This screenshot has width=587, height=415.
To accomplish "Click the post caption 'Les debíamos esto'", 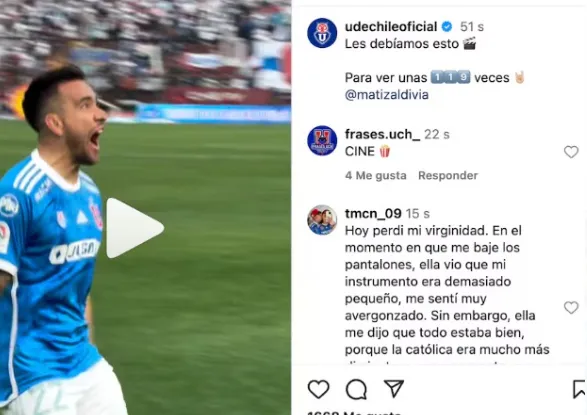I will [402, 44].
